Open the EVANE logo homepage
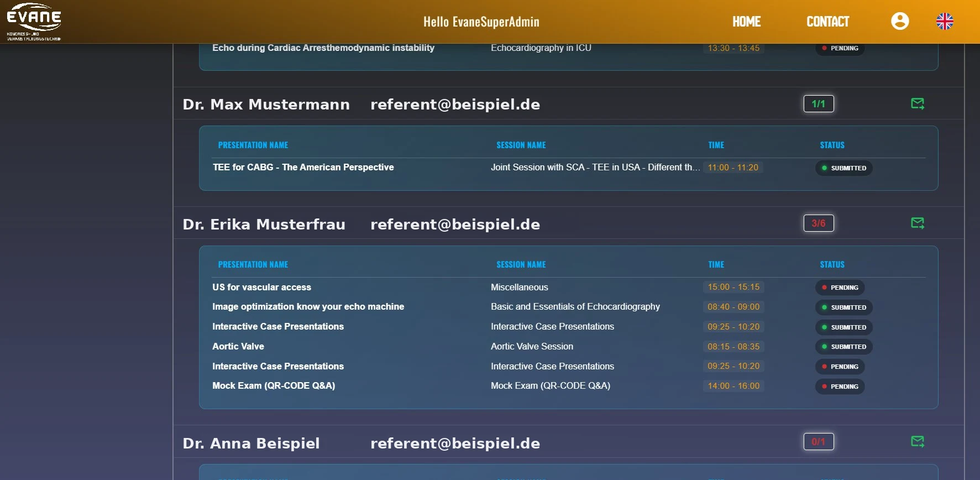Viewport: 980px width, 480px height. [x=34, y=22]
